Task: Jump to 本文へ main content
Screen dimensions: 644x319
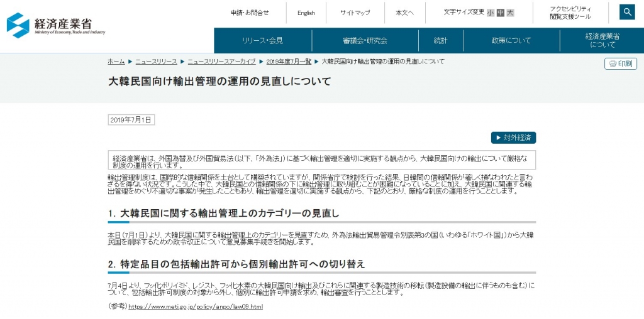Action: point(406,13)
